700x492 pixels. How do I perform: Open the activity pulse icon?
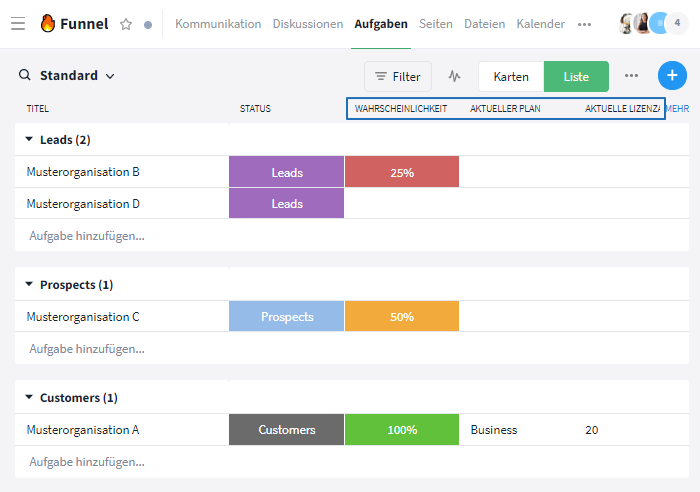tap(454, 76)
